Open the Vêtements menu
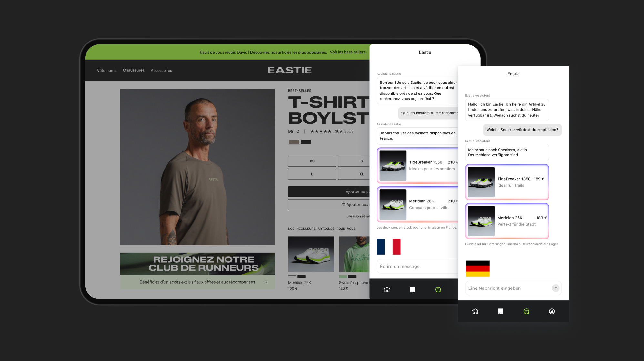644x361 pixels. (107, 71)
